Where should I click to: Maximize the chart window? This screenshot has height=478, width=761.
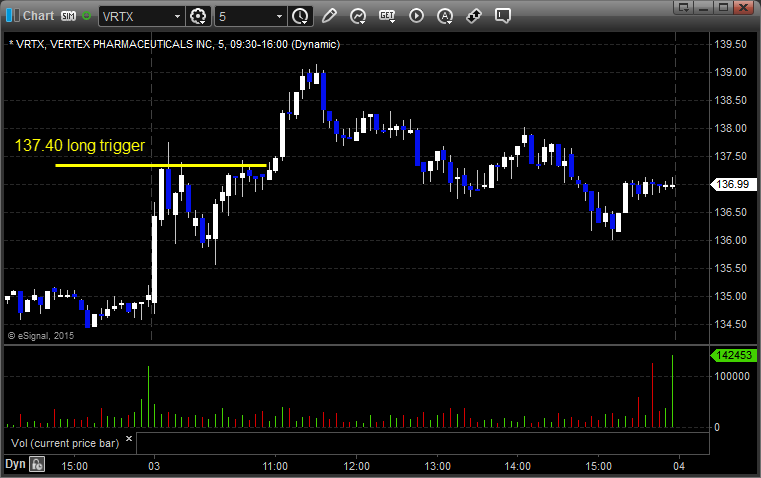point(723,7)
